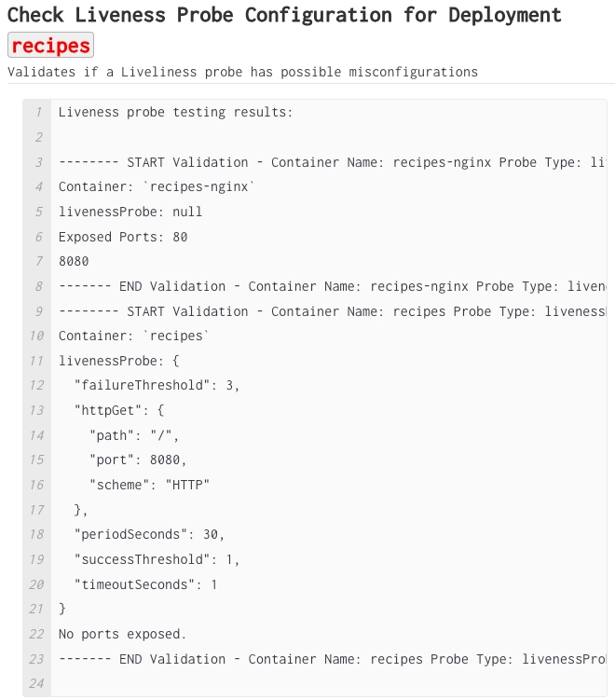615x700 pixels.
Task: Click line number 9 in the gutter
Action: [38, 311]
